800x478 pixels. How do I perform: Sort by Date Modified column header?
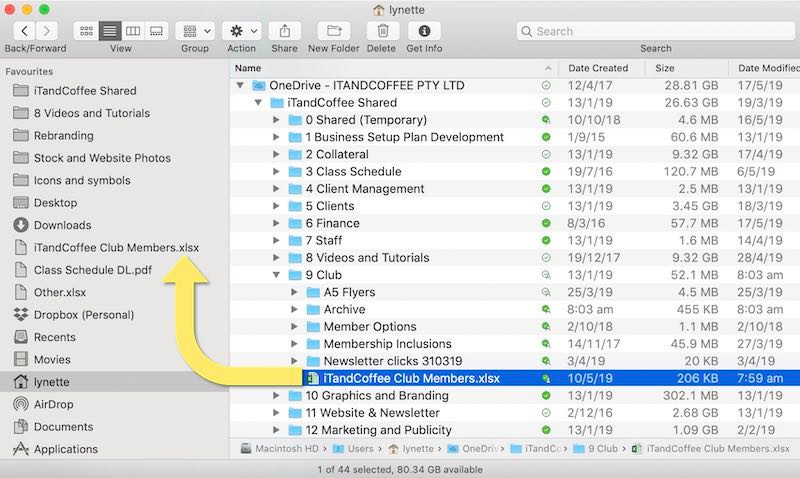768,68
